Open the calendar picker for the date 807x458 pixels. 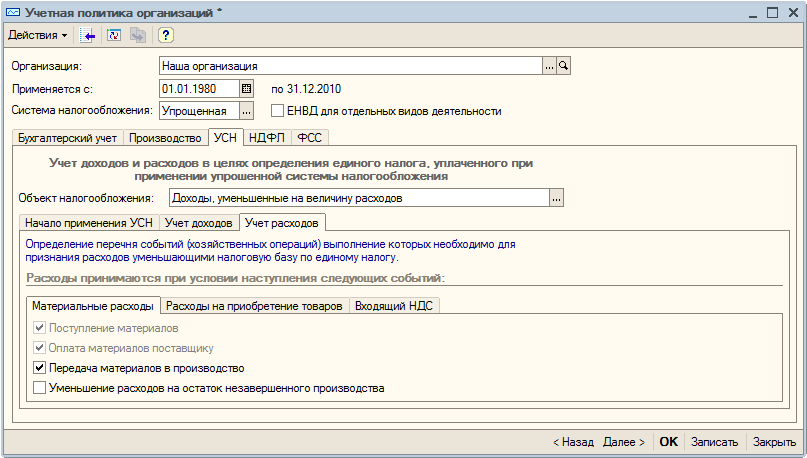[x=247, y=89]
